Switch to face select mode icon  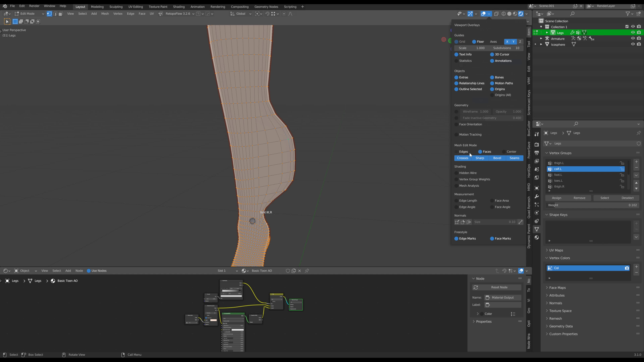click(61, 14)
